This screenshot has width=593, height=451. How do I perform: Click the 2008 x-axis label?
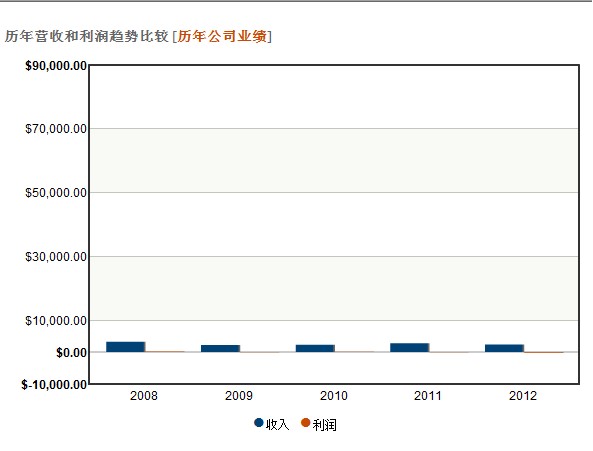tap(144, 396)
